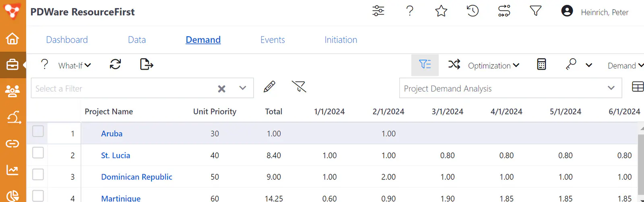The image size is (644, 202).
Task: Click the 5/1/2024 column header
Action: pyautogui.click(x=565, y=112)
